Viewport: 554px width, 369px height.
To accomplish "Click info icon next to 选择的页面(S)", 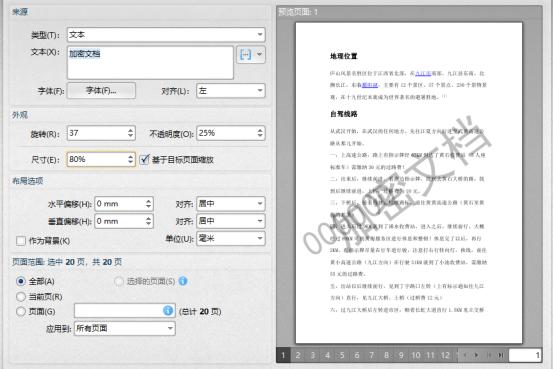I will pyautogui.click(x=183, y=281).
